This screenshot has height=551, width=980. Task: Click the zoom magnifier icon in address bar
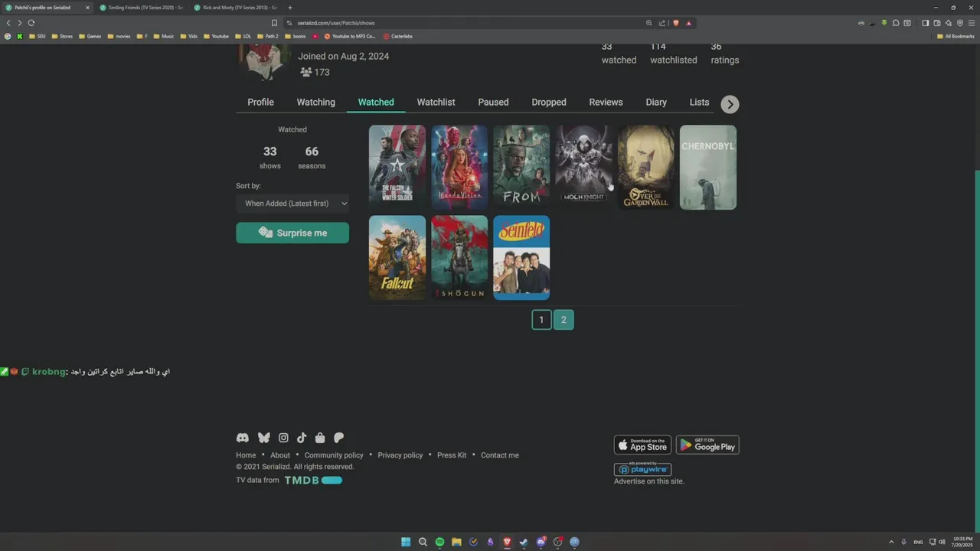(x=649, y=23)
